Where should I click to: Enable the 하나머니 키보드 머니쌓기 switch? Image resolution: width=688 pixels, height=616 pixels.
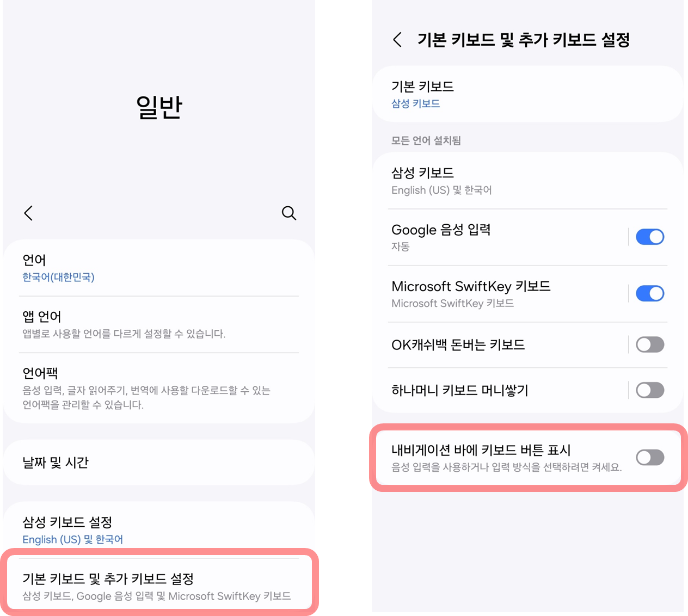pyautogui.click(x=650, y=390)
